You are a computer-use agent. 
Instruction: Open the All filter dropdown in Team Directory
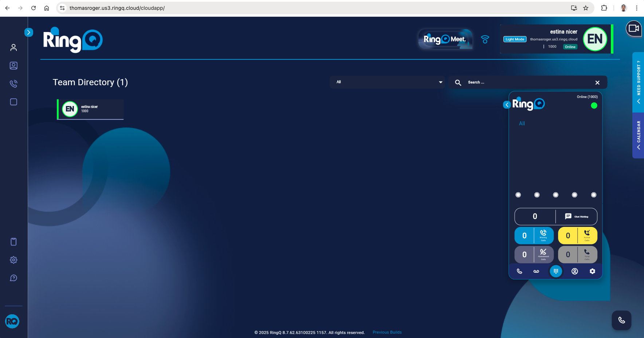(x=388, y=82)
